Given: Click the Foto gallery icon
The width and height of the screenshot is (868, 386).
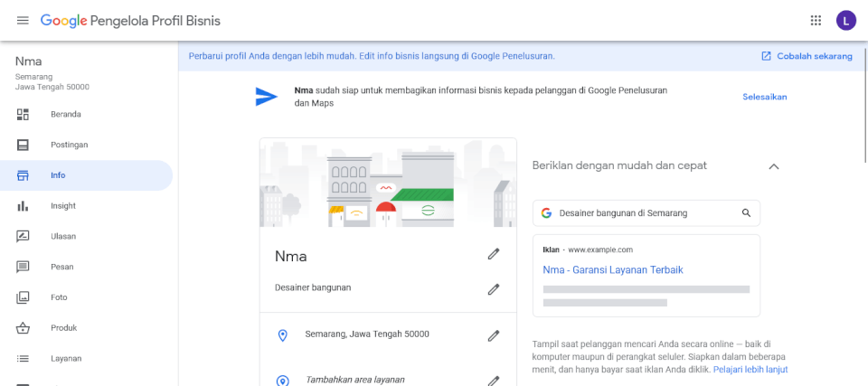Looking at the screenshot, I should click(x=23, y=297).
